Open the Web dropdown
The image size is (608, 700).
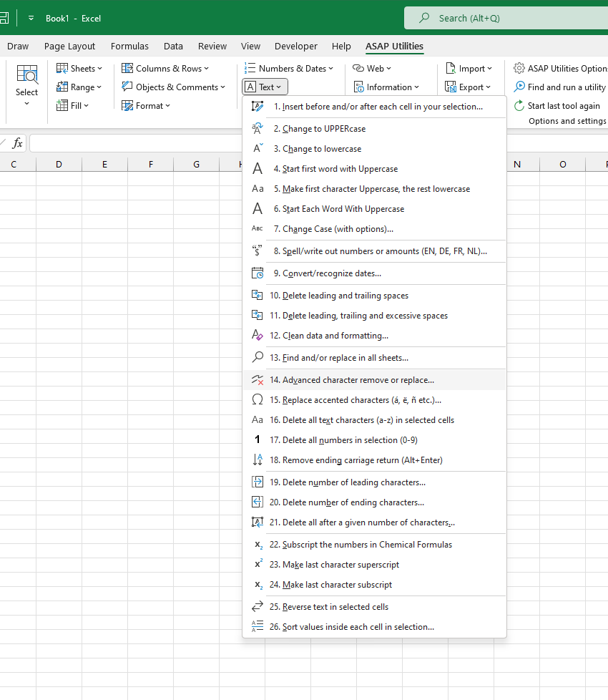tap(371, 68)
